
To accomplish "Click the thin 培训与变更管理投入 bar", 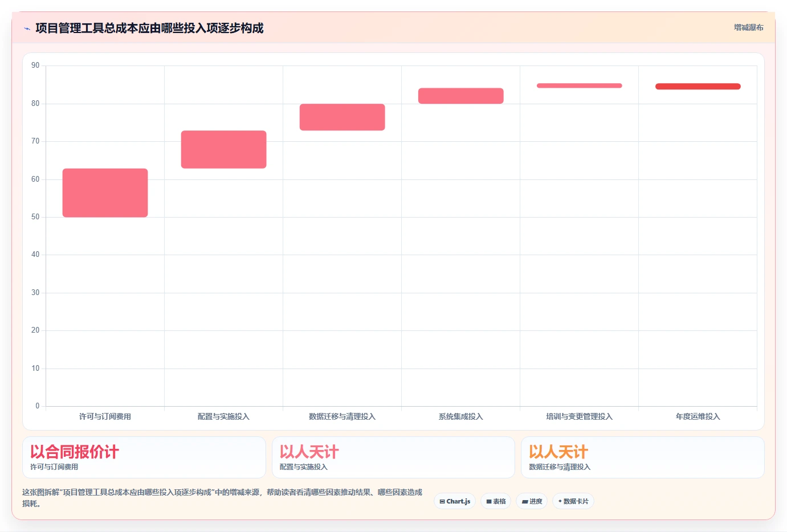I will (x=579, y=86).
